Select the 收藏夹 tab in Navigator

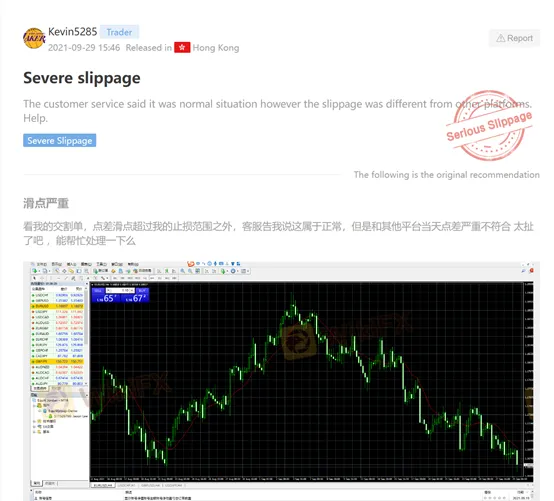point(50,483)
